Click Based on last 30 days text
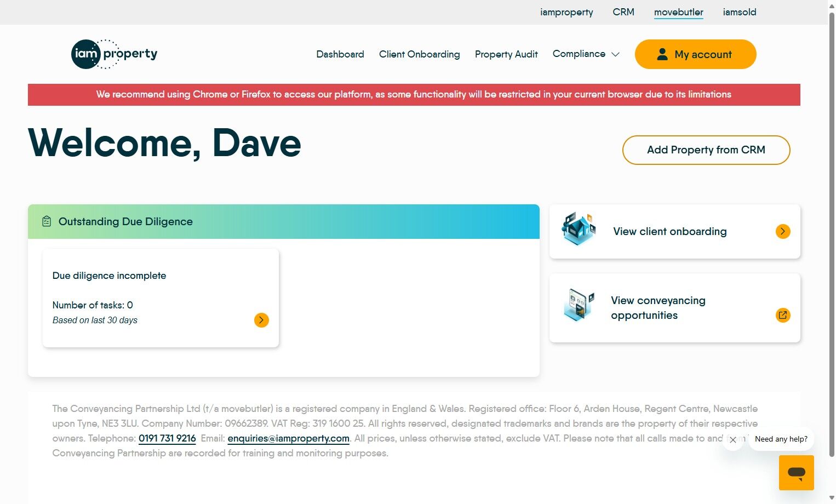The height and width of the screenshot is (504, 836). coord(95,320)
